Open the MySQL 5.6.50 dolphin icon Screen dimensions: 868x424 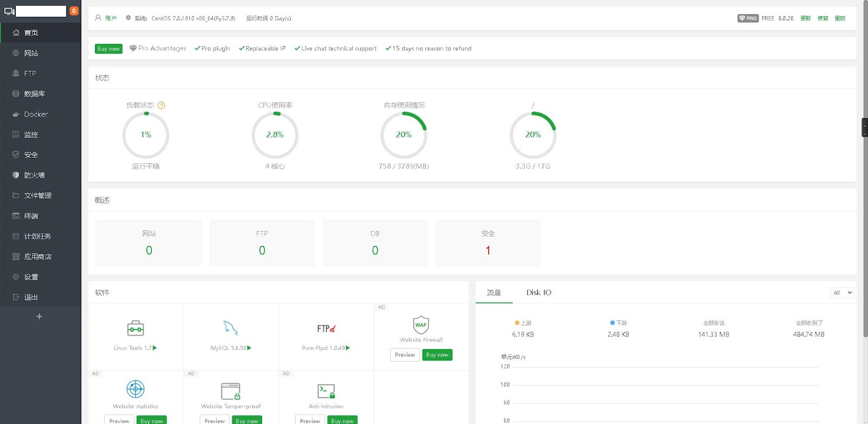point(231,328)
